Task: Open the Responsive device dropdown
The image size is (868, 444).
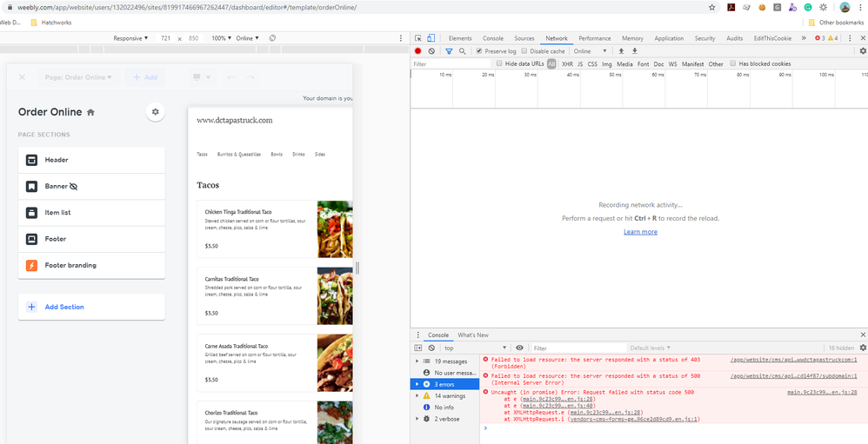Action: tap(130, 38)
